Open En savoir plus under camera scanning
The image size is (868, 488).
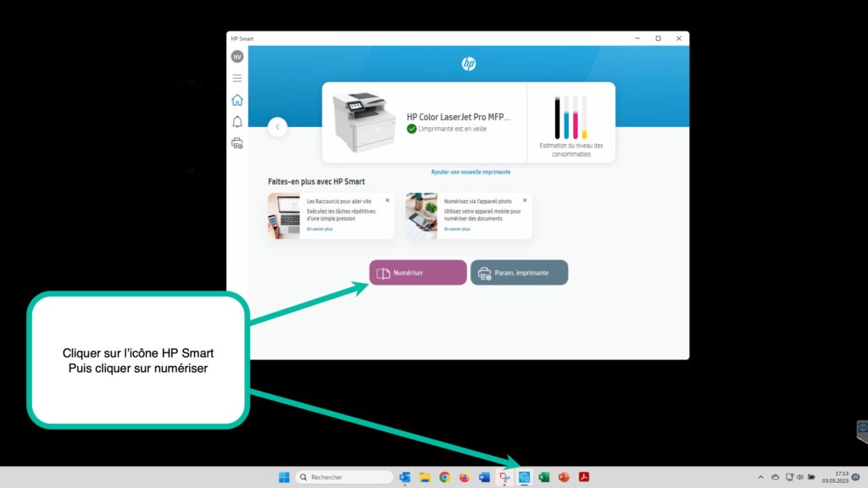[457, 229]
